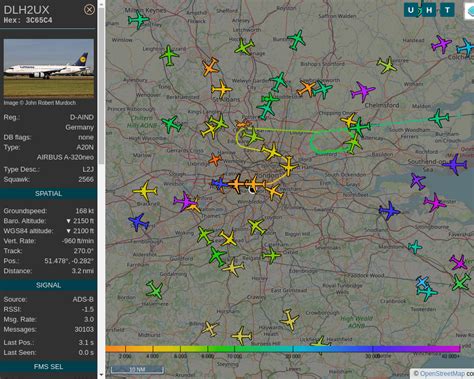
Task: Select yellow aircraft near St Albans
Action: pyautogui.click(x=221, y=89)
